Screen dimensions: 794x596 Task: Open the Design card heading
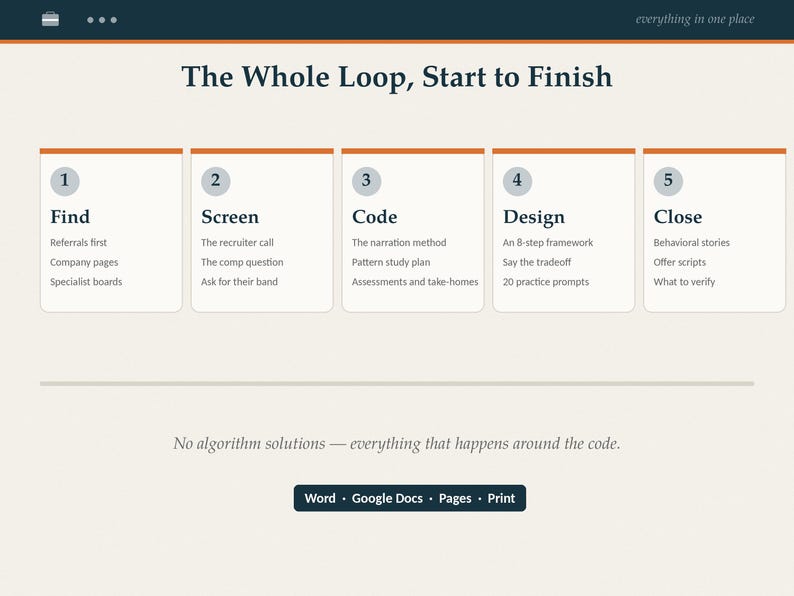[534, 217]
